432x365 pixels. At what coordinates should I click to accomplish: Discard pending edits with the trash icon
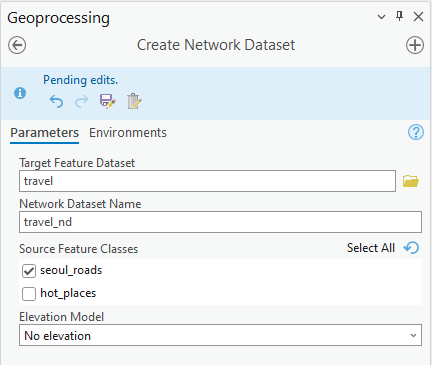(134, 101)
